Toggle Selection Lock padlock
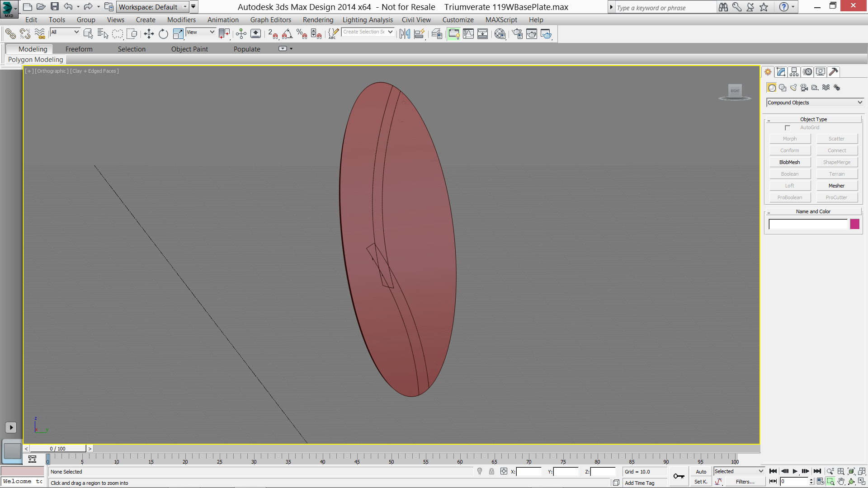Image resolution: width=868 pixels, height=488 pixels. pos(491,471)
